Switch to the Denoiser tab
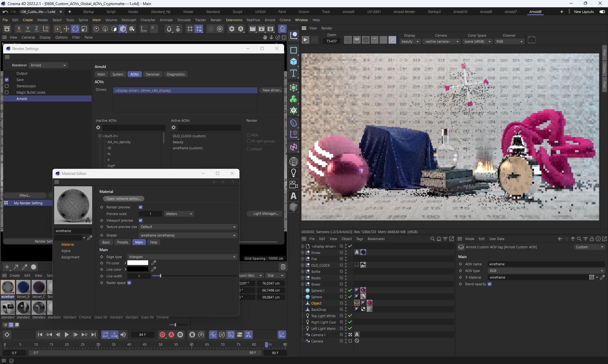The height and width of the screenshot is (364, 608). tap(153, 74)
